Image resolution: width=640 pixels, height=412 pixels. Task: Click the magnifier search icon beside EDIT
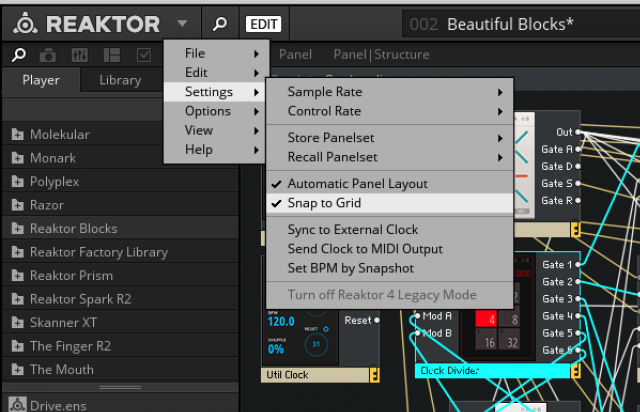click(x=219, y=23)
